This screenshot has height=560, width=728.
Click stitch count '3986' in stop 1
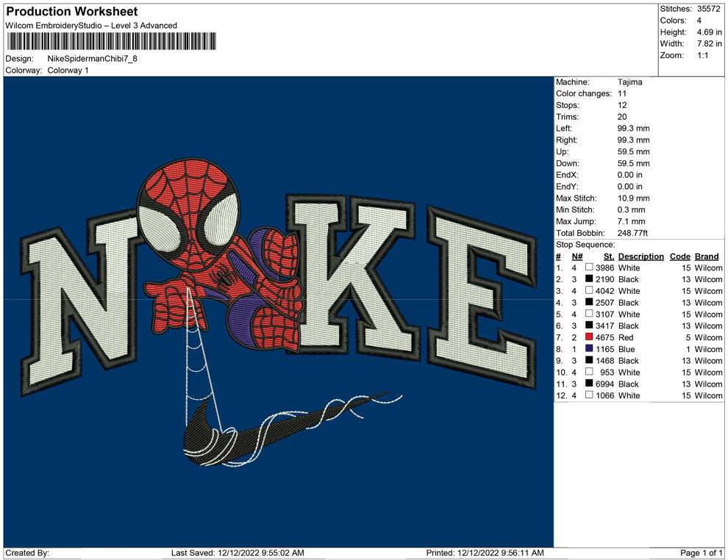[604, 268]
